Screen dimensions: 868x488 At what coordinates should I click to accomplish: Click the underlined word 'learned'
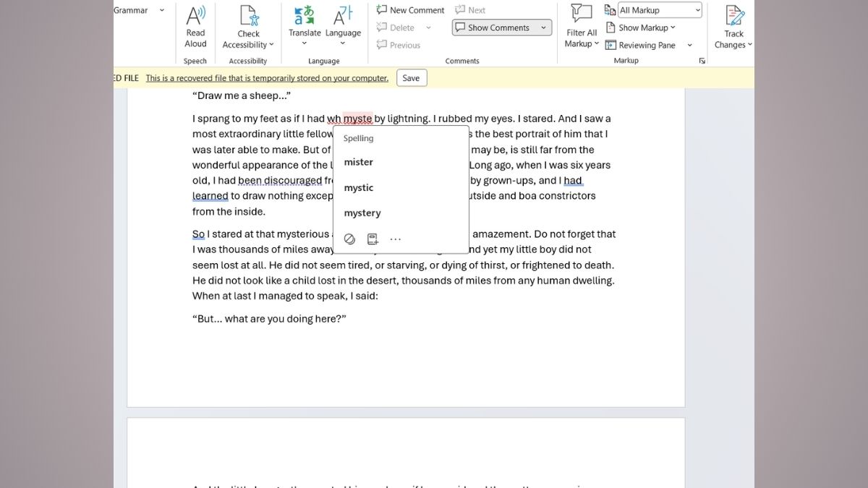coord(210,196)
